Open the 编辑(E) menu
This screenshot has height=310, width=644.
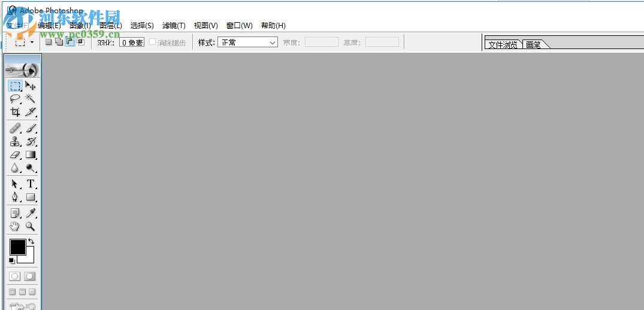[49, 25]
